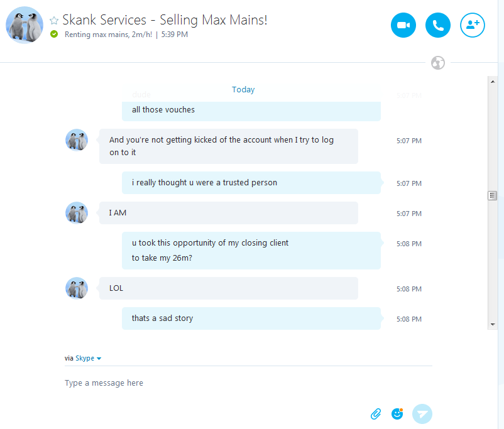The height and width of the screenshot is (429, 504).
Task: Attach a file with the paperclip
Action: (x=376, y=414)
